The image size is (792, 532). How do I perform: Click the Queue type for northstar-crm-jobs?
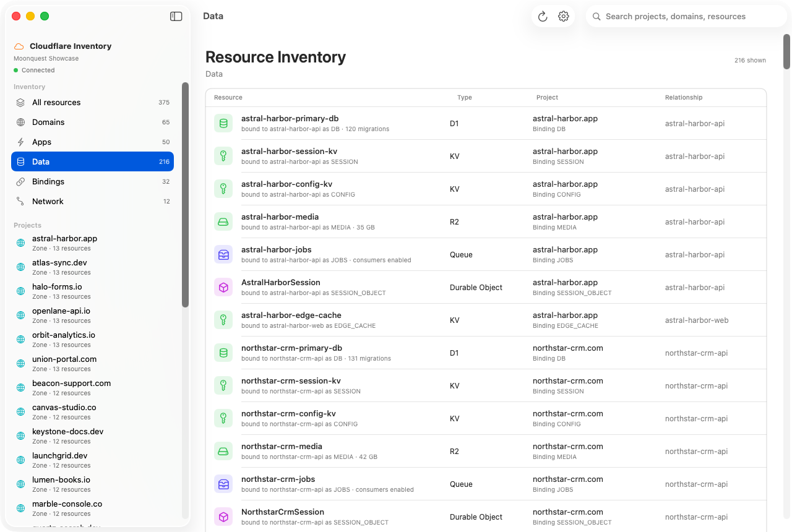click(x=461, y=484)
